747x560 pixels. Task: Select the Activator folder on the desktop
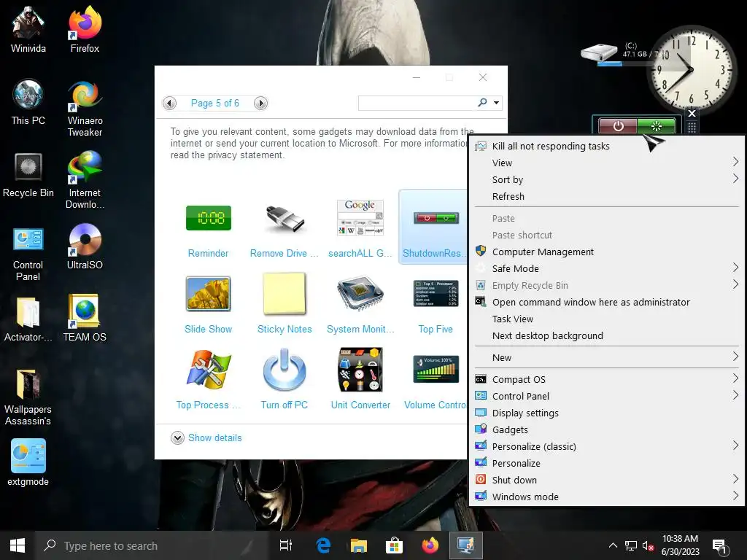pyautogui.click(x=28, y=319)
